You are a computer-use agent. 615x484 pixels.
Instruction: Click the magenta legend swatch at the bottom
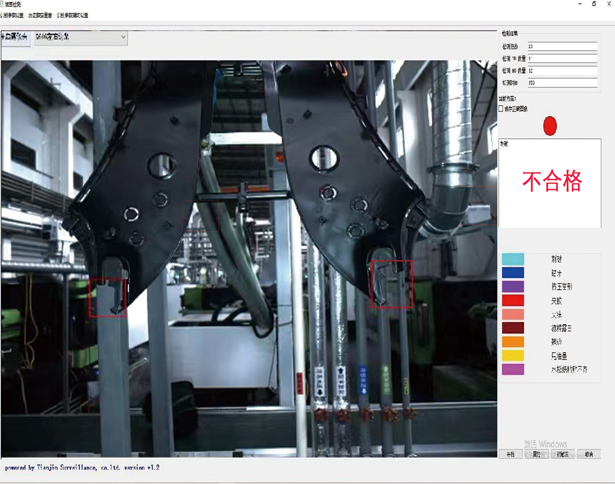coord(512,370)
